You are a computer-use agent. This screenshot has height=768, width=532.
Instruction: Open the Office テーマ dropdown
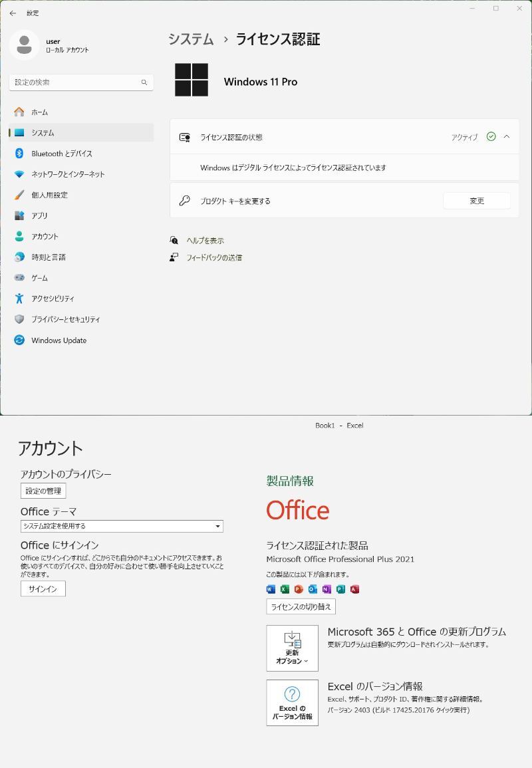122,526
